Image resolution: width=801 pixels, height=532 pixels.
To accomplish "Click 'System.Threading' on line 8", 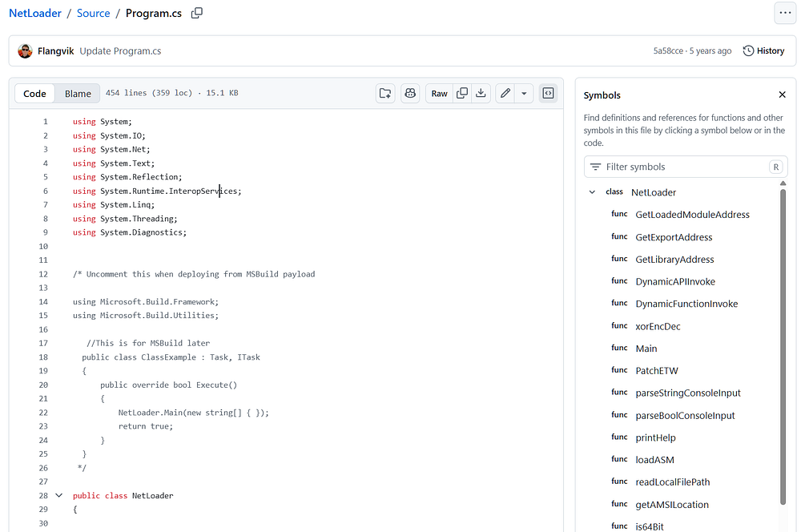I will [x=136, y=219].
